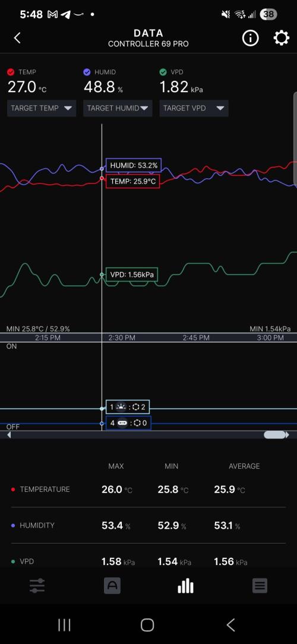This screenshot has height=644, width=297.
Task: Expand the TARGET TEMP dropdown
Action: (x=42, y=108)
